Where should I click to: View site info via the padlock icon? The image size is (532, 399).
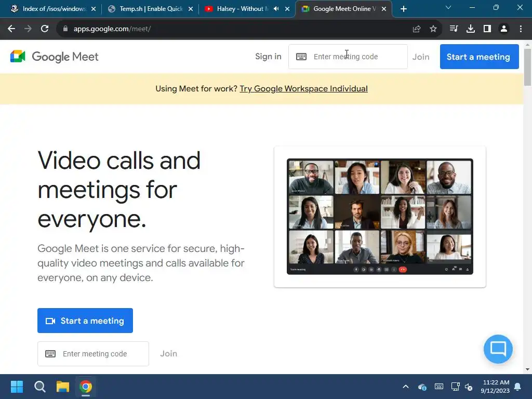pyautogui.click(x=65, y=29)
